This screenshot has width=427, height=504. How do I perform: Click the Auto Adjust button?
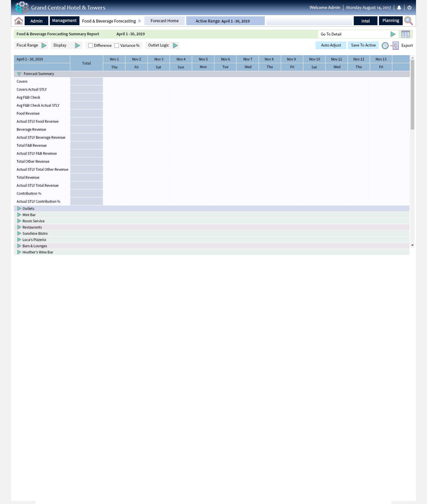click(331, 45)
